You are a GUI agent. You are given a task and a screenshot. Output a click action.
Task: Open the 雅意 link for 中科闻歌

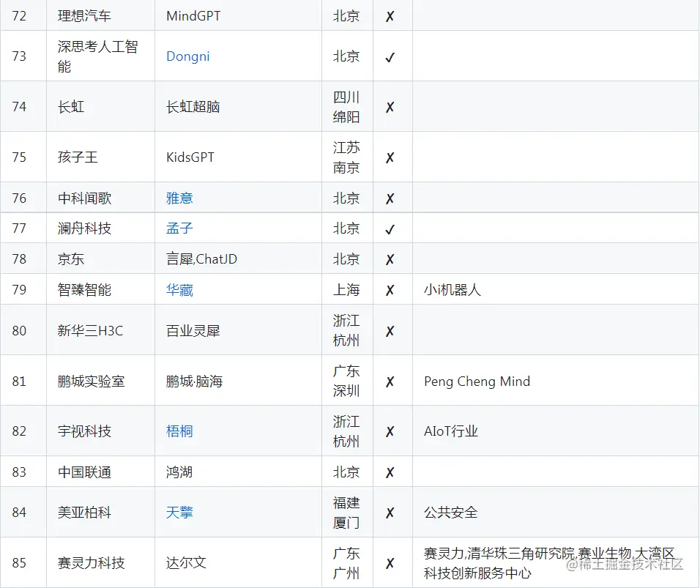pos(178,197)
